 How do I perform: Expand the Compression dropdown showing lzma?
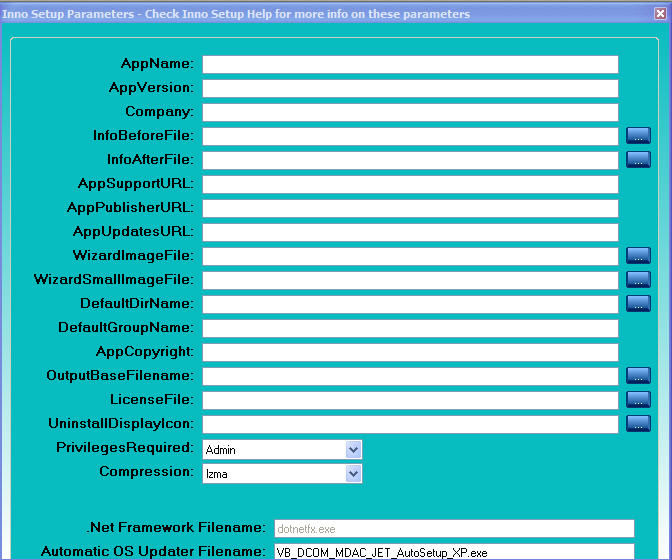tap(282, 474)
